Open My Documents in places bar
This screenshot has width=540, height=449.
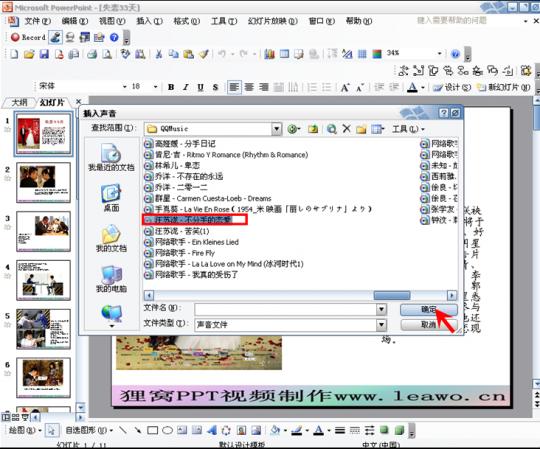click(x=111, y=239)
